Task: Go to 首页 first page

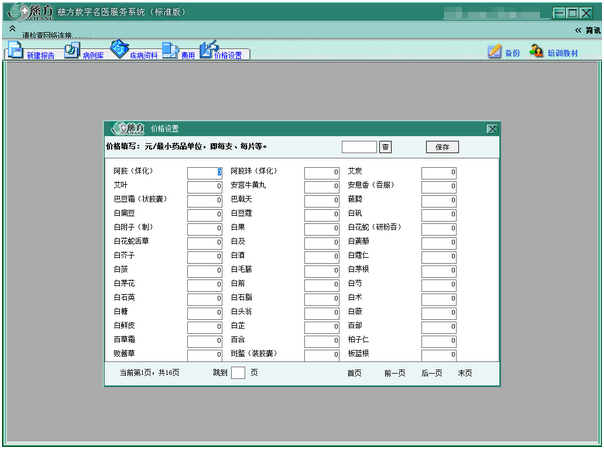Action: pyautogui.click(x=354, y=373)
